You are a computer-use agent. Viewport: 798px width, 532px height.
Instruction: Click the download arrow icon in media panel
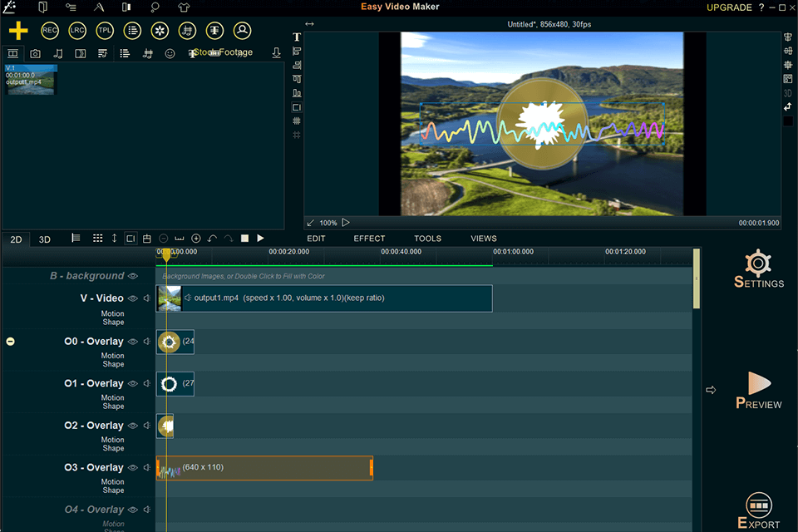tap(276, 53)
